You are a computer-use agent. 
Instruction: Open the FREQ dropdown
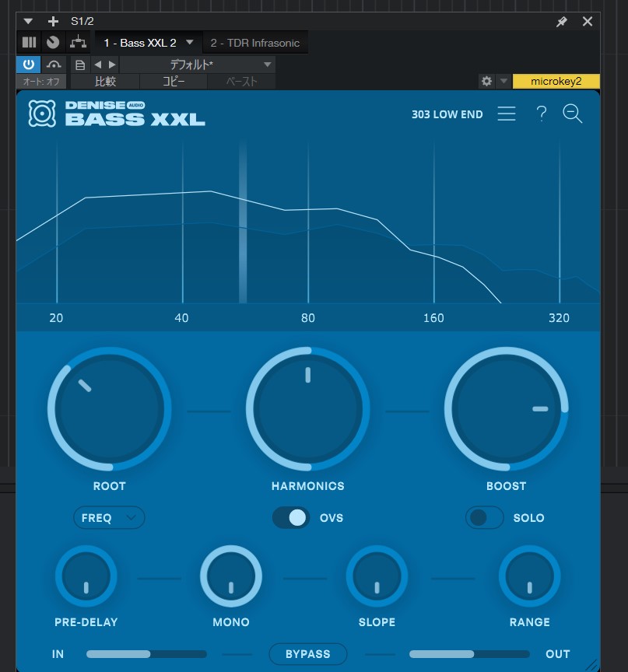point(109,518)
